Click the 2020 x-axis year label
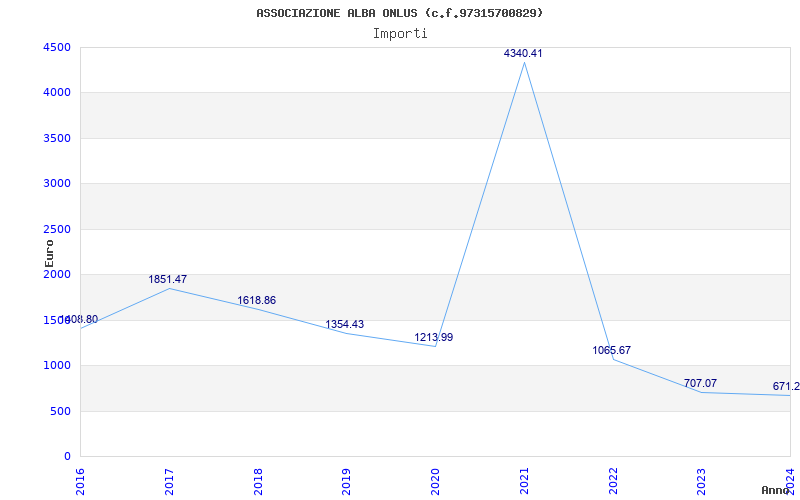The image size is (800, 500). click(435, 481)
